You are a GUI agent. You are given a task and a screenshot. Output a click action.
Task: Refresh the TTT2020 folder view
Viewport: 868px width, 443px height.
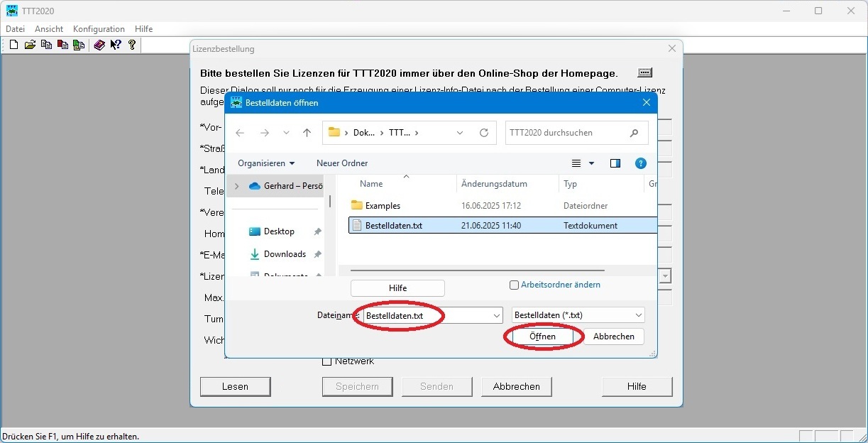coord(484,133)
